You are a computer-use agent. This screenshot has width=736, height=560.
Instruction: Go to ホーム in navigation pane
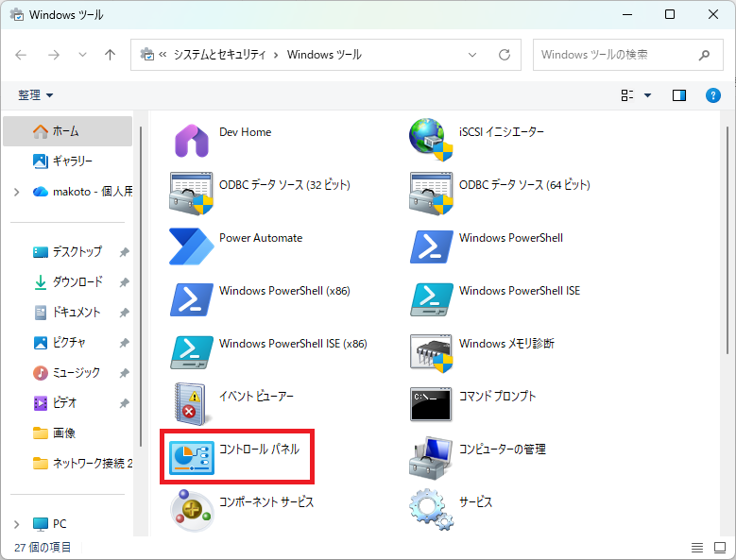click(66, 131)
